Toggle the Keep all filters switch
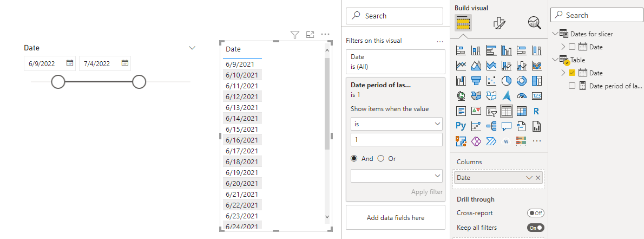 coord(536,228)
